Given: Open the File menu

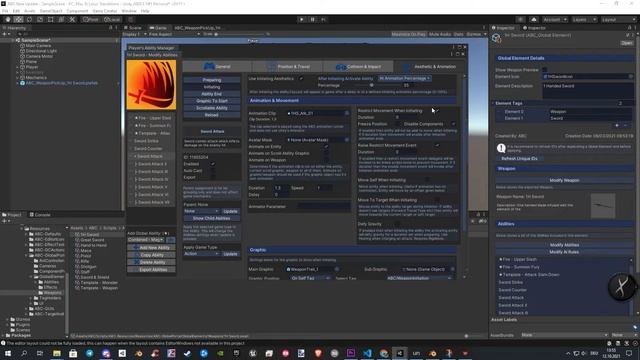Looking at the screenshot, I should tap(5, 11).
